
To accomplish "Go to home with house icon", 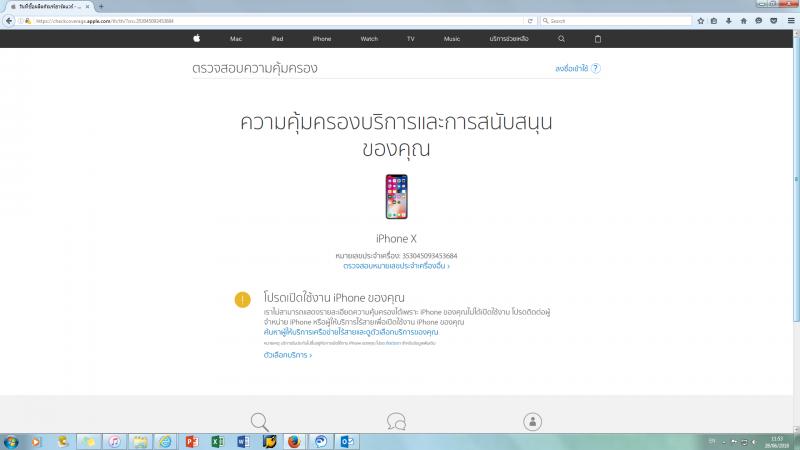I will pos(743,21).
